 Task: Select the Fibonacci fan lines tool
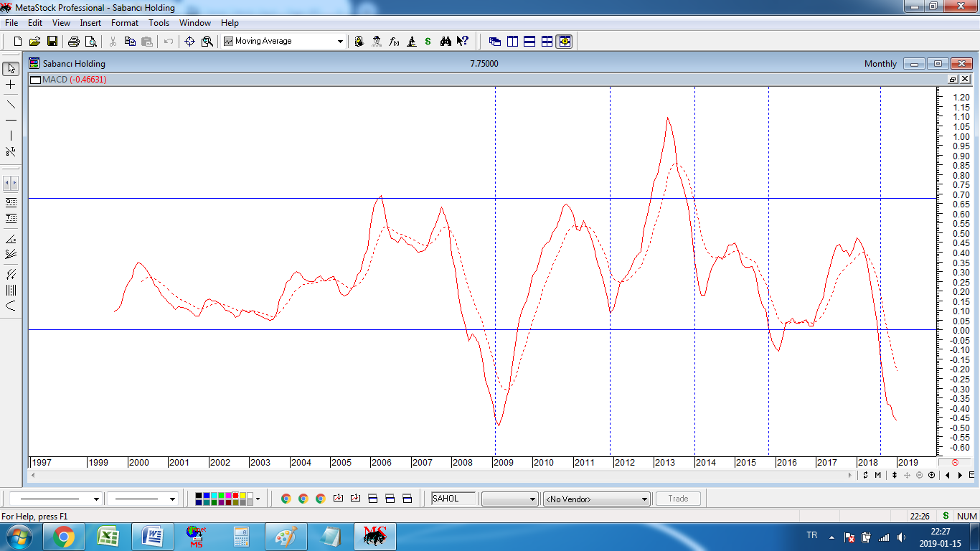[11, 254]
